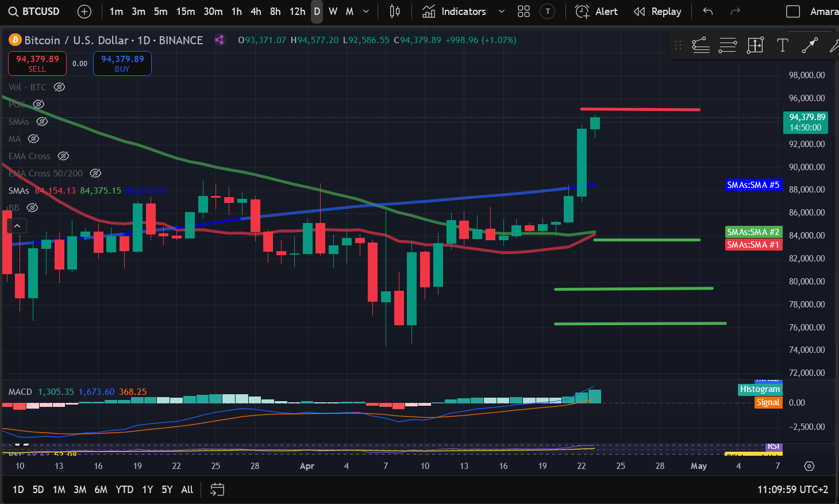The height and width of the screenshot is (504, 839).
Task: Open the BTCUSD symbol search
Action: [x=34, y=11]
